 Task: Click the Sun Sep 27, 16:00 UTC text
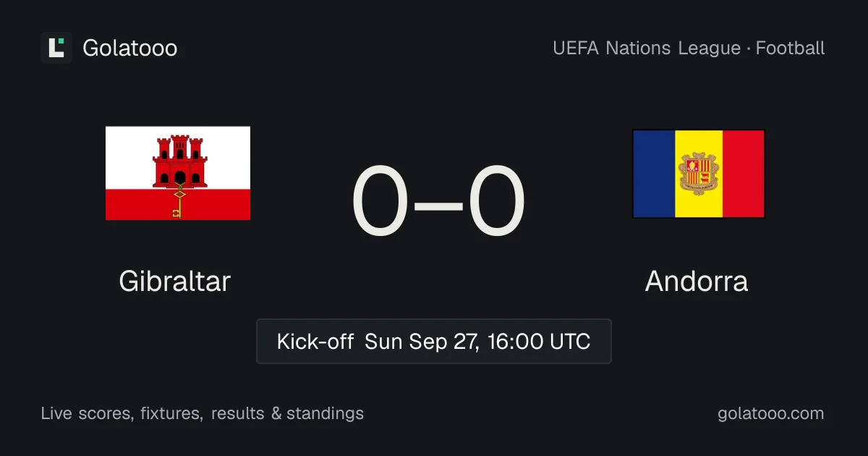coord(477,341)
